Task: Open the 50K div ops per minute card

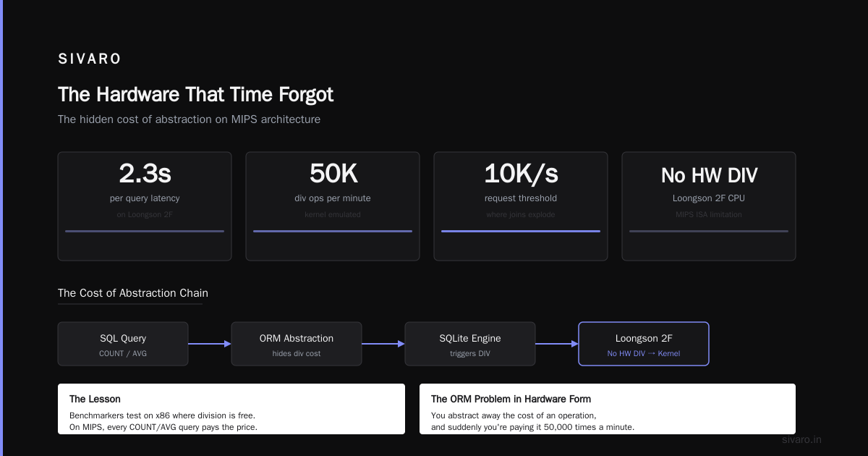Action: click(333, 206)
